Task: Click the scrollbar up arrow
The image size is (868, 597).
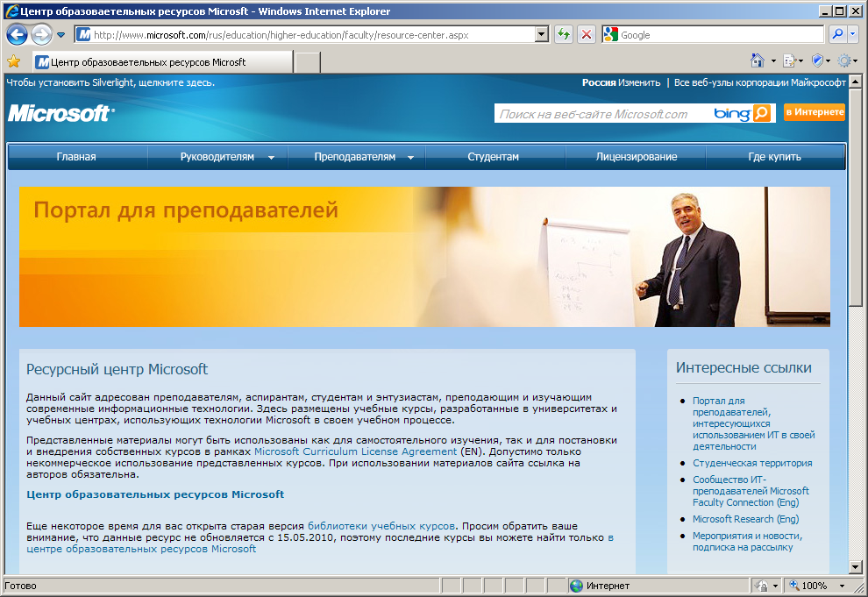Action: (x=855, y=82)
